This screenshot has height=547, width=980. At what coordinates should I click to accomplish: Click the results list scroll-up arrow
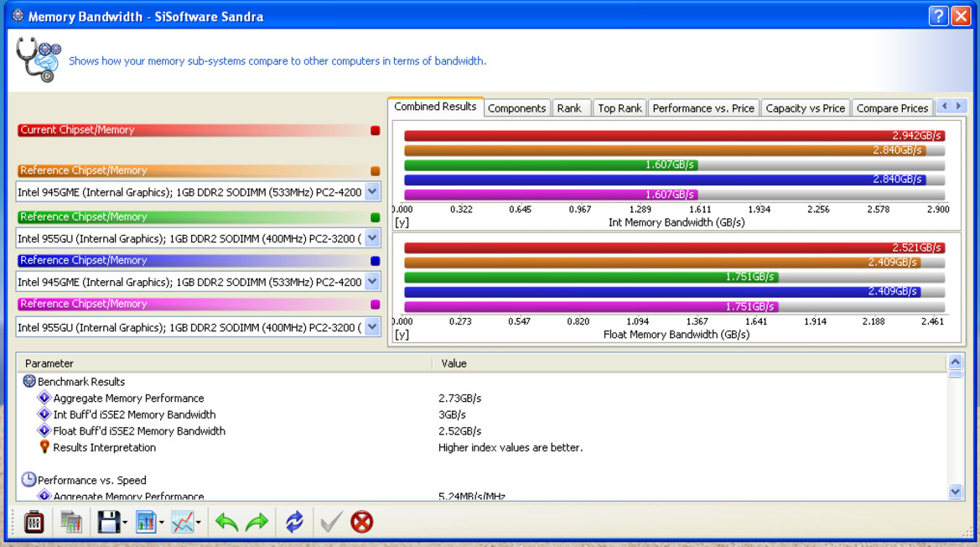coord(955,362)
